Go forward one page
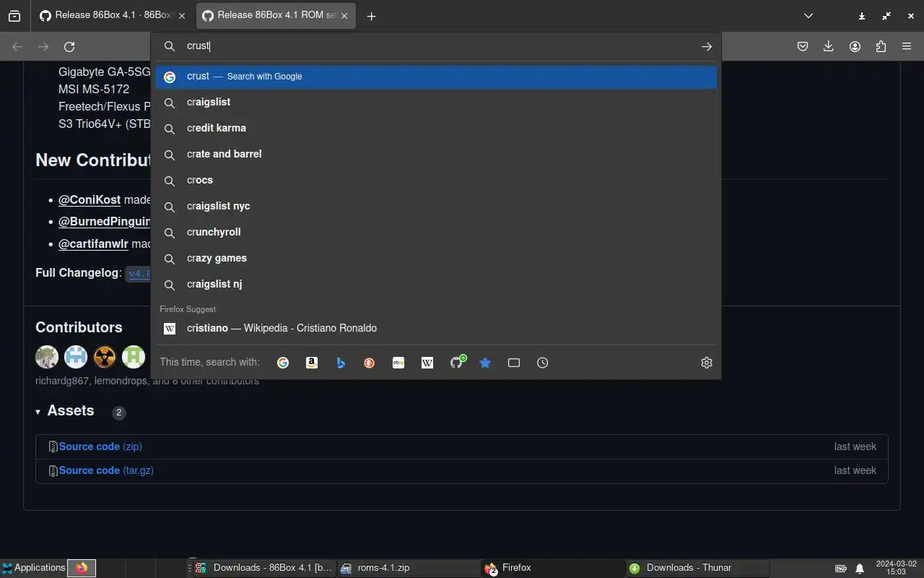 click(x=43, y=46)
